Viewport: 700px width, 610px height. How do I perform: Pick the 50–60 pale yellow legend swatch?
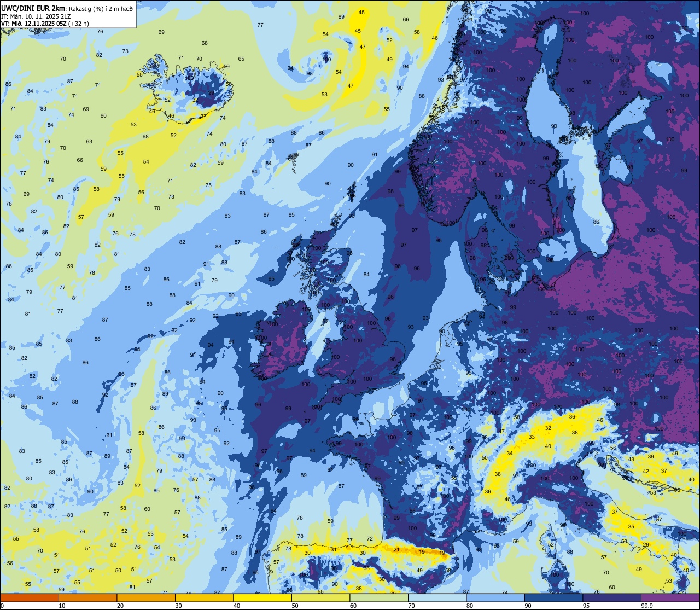click(x=320, y=598)
